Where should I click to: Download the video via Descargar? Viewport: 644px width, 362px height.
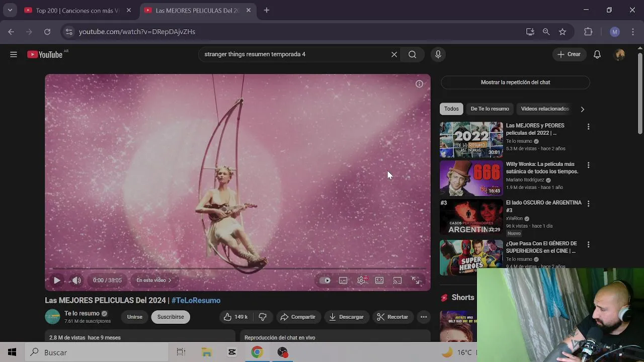pyautogui.click(x=346, y=317)
